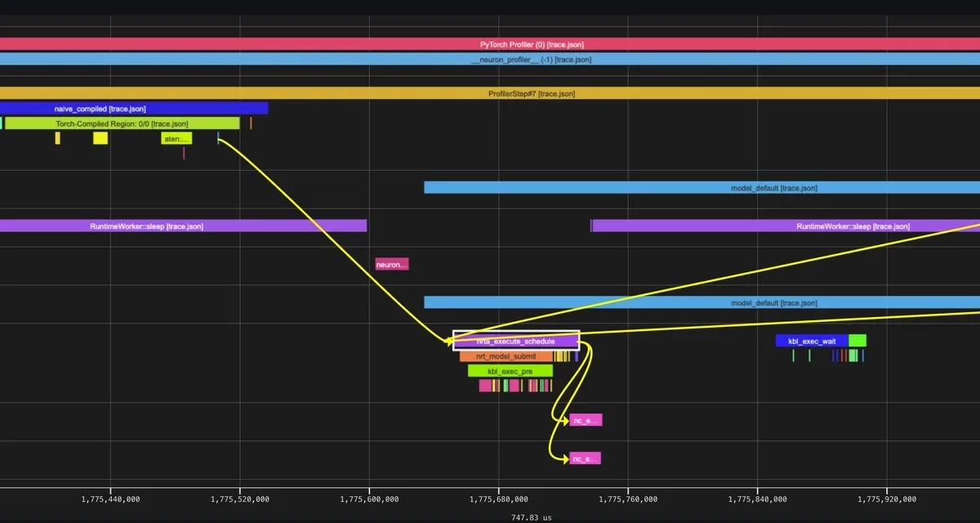980x523 pixels.
Task: Click the ProfilerStep#7 slice
Action: [490, 94]
